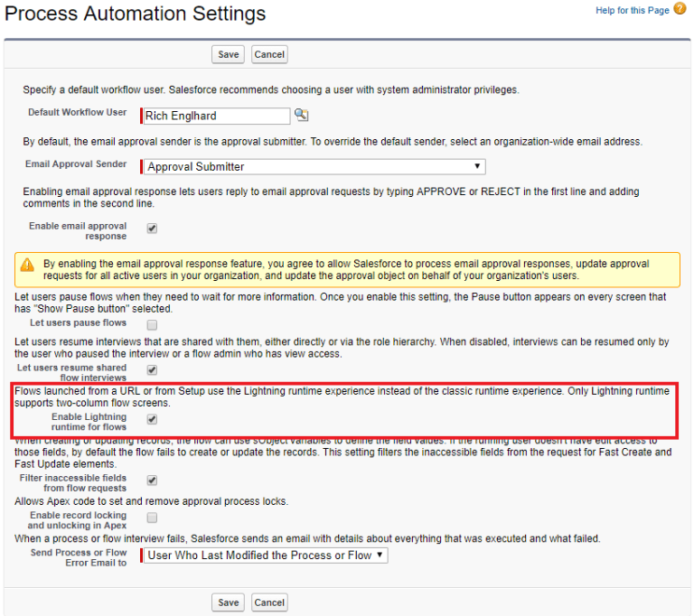Click the top Save button

point(228,54)
